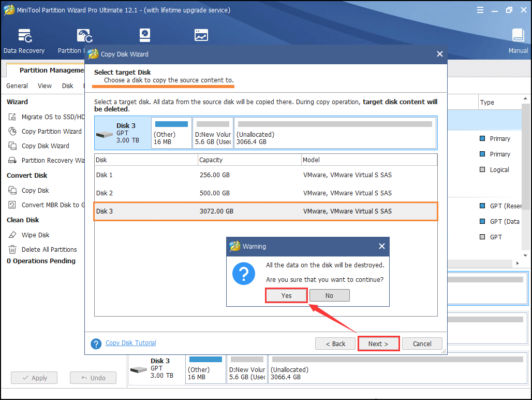
Task: Click the scroll down arrow in partition list
Action: (525, 255)
